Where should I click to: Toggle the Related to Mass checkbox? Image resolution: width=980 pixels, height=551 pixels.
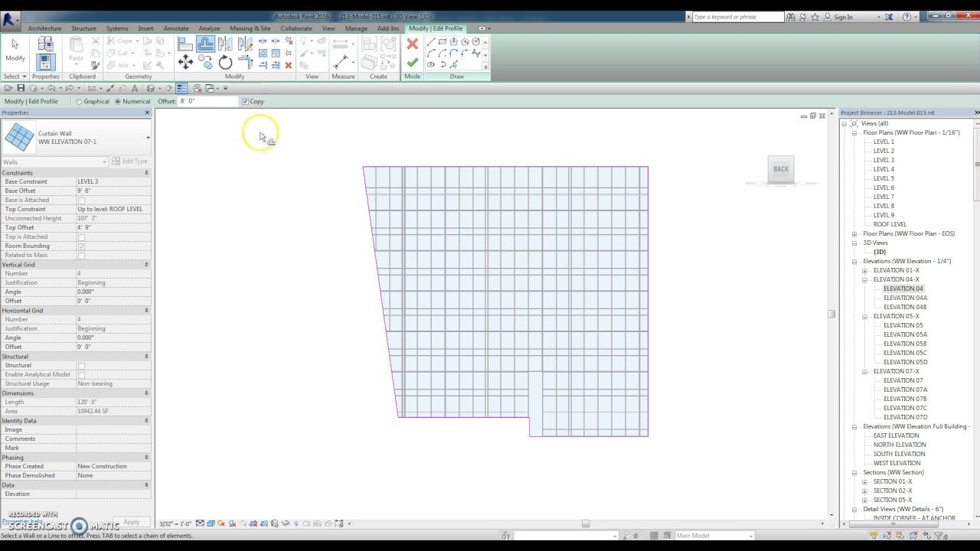(81, 256)
